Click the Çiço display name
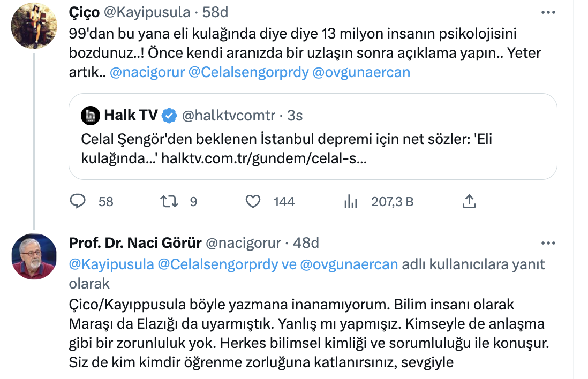Screen dimensions: 588x379 [x=84, y=12]
